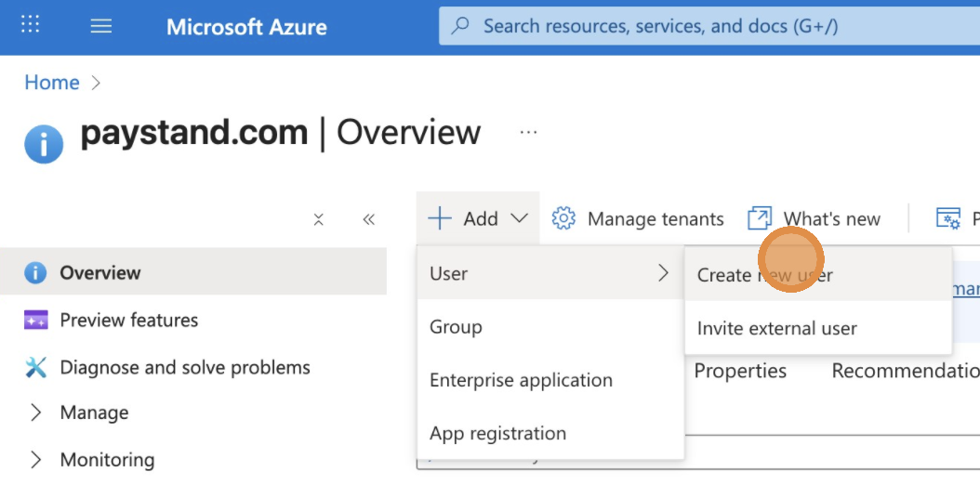Select Group in the Add menu
This screenshot has height=485, width=980.
pos(550,326)
